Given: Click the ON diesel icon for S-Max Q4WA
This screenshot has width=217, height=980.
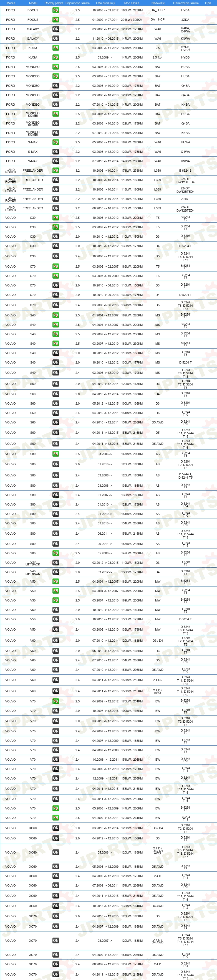Looking at the screenshot, I should (x=55, y=152).
